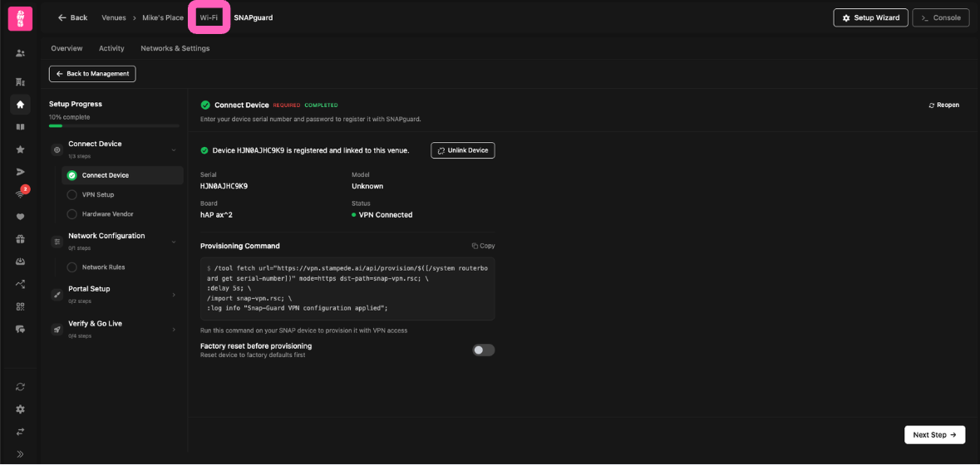
Task: Click the paper plane send icon
Action: coord(20,172)
